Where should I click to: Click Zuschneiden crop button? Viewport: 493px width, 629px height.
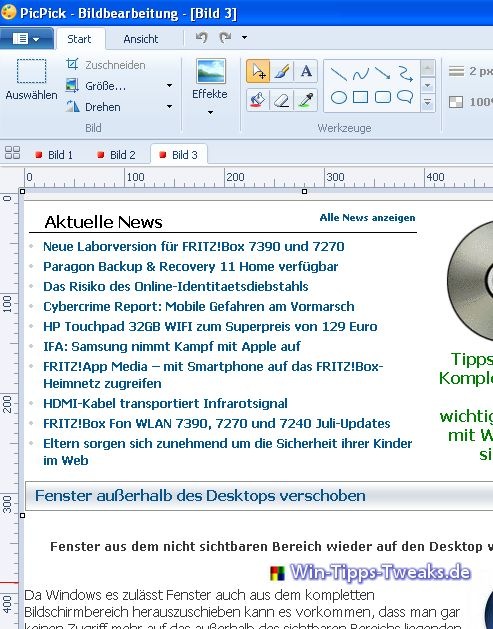coord(105,65)
